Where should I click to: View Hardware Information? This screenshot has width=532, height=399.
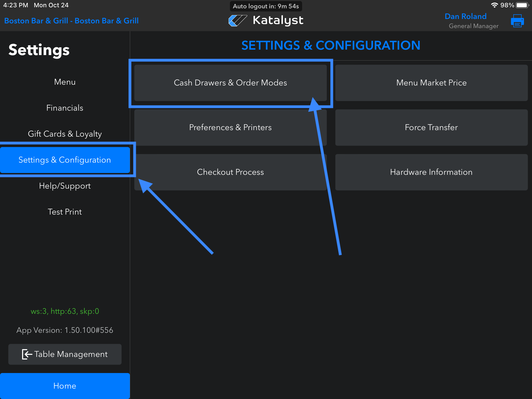(x=431, y=172)
